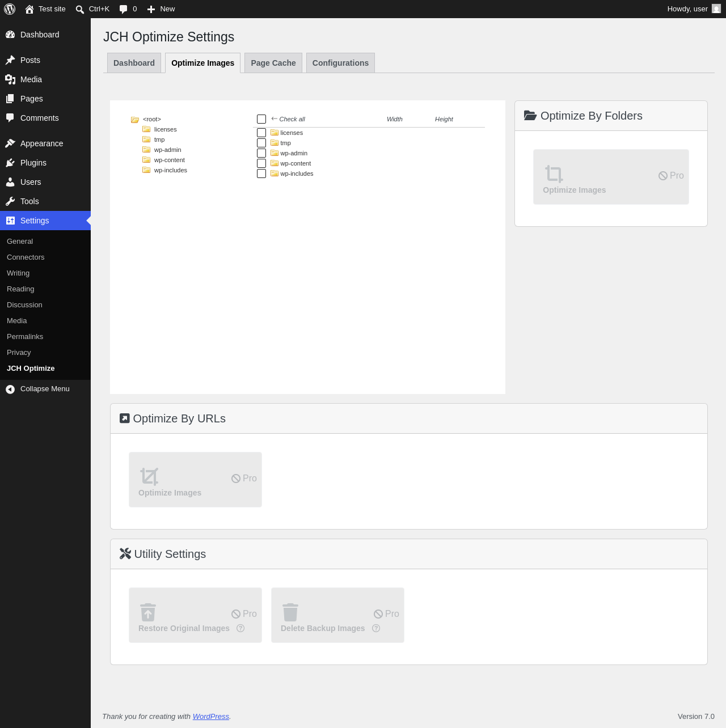Check the wp-admin folder checkbox
Image resolution: width=726 pixels, height=728 pixels.
261,153
